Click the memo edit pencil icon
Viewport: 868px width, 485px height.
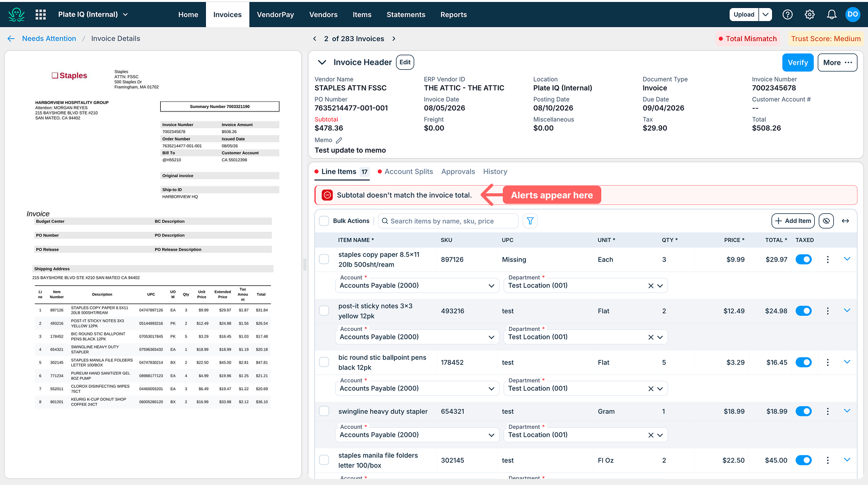[x=339, y=141]
